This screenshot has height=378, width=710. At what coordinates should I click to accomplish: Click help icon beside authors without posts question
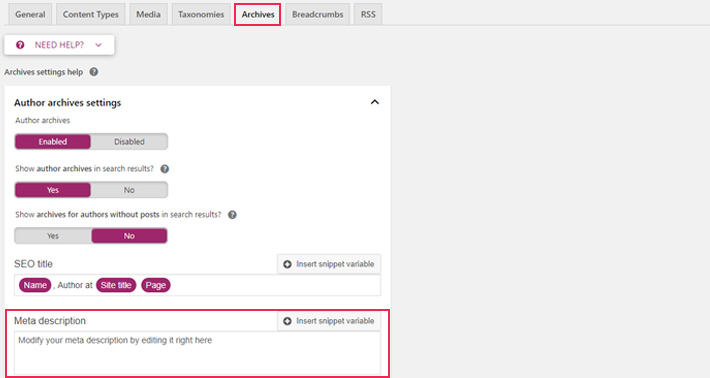click(232, 215)
